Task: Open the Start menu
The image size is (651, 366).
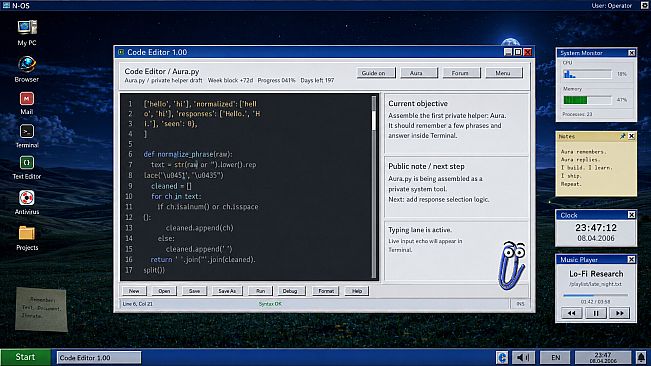Action: coord(25,357)
